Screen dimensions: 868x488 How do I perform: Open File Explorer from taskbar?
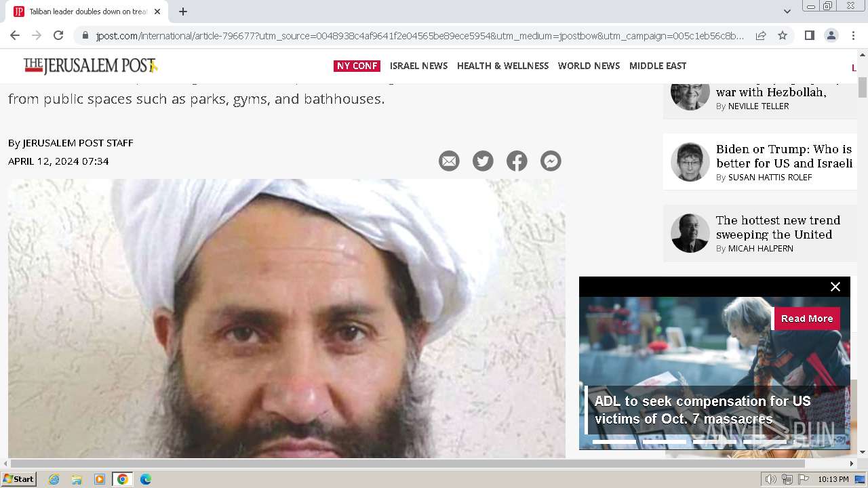(77, 479)
